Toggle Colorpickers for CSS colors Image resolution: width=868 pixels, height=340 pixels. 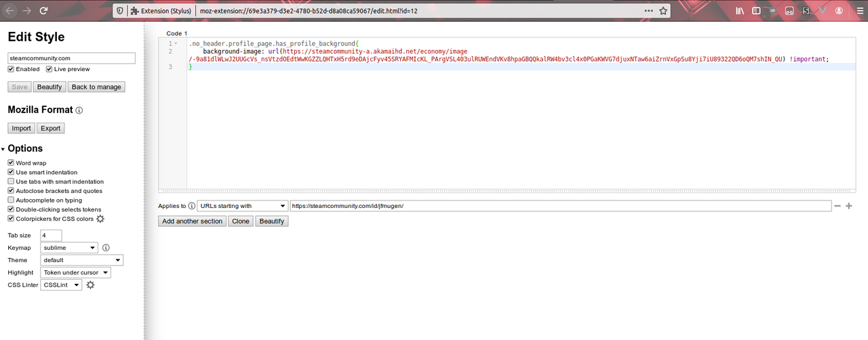pos(11,219)
